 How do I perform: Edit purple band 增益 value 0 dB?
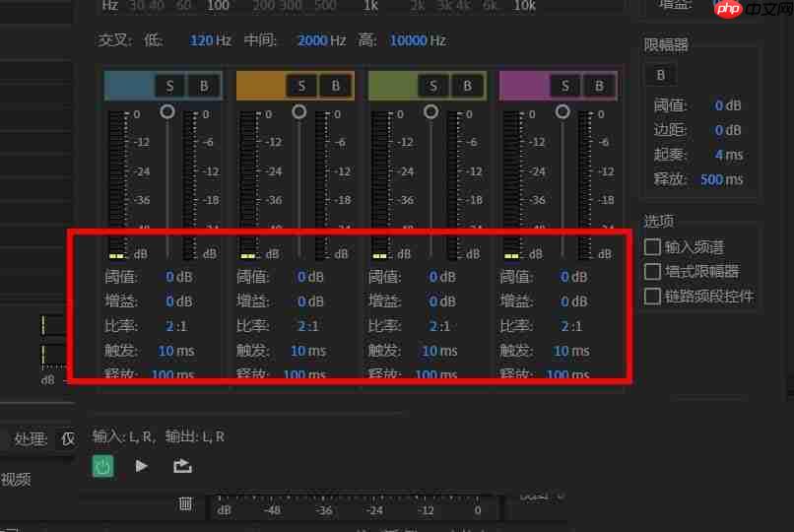tap(573, 301)
